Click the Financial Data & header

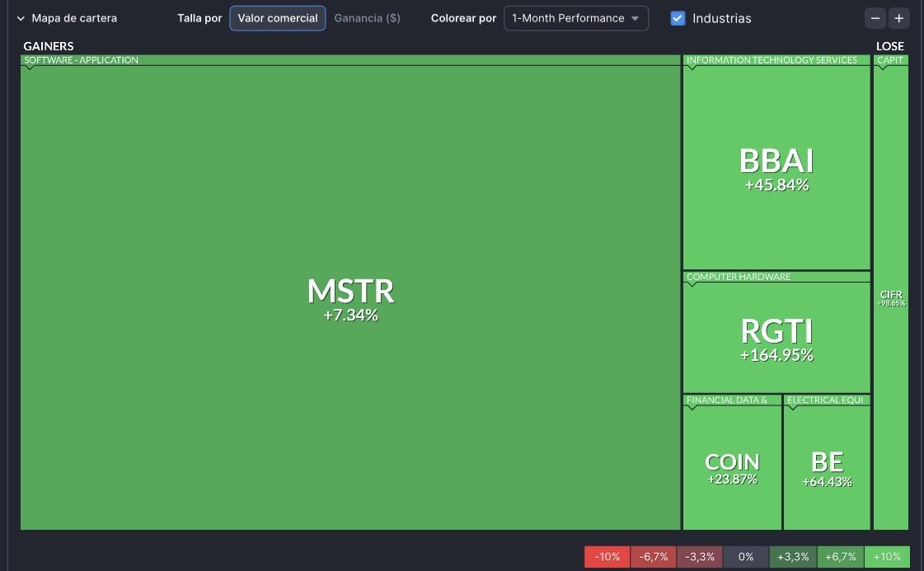click(x=733, y=400)
